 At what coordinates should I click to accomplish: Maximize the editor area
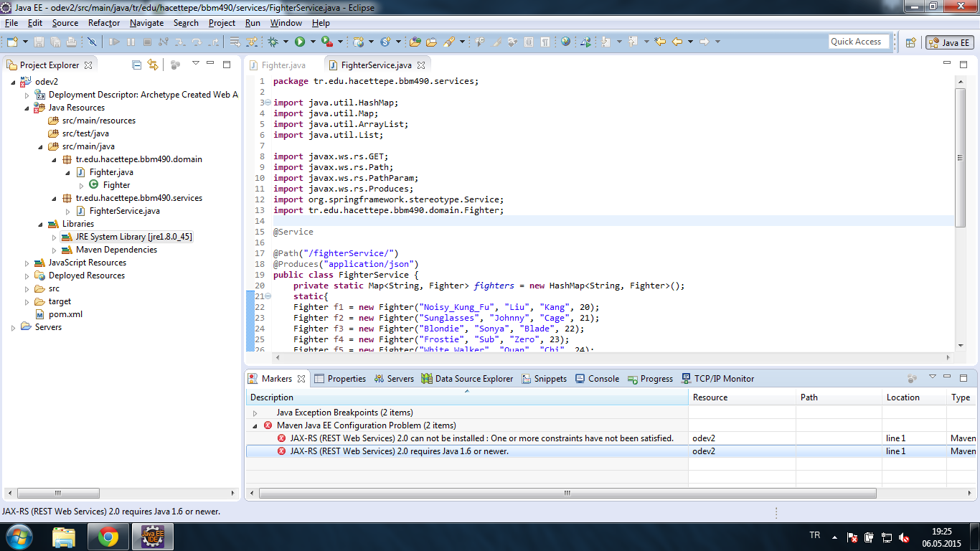click(x=963, y=64)
